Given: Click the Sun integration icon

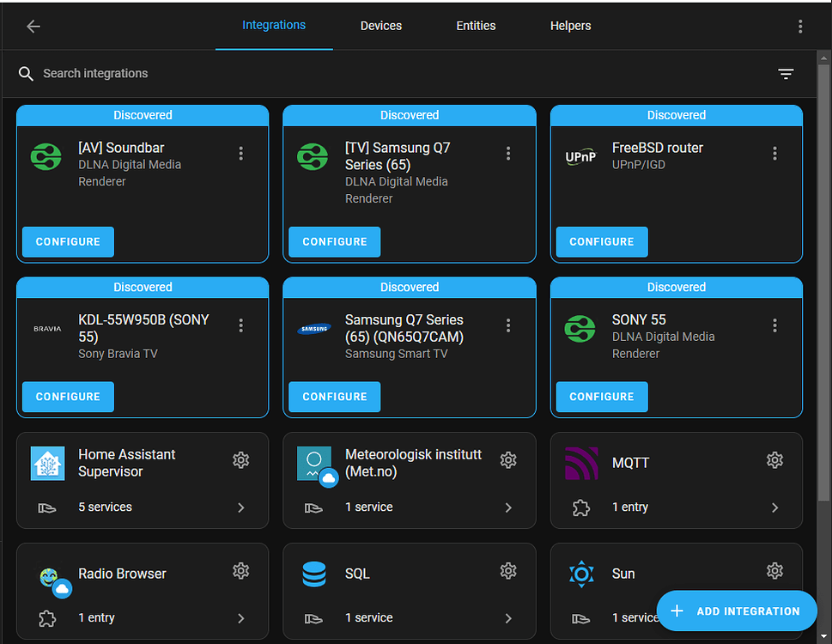Looking at the screenshot, I should click(x=581, y=574).
